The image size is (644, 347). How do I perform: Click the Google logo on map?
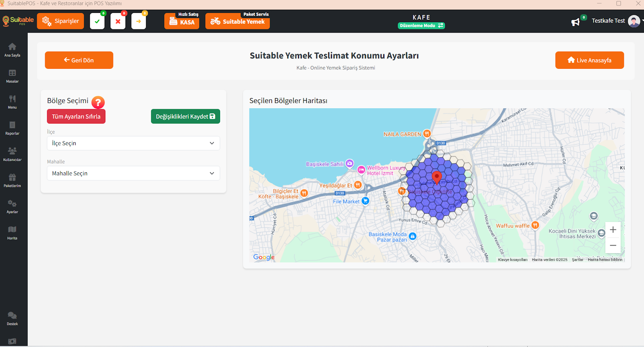[264, 257]
